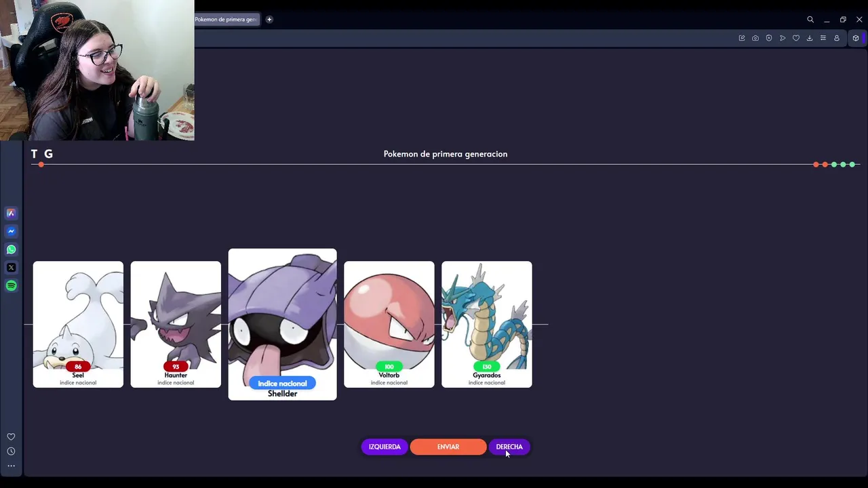The height and width of the screenshot is (488, 868).
Task: Click the blue Indice nacional badge on Shellder
Action: pyautogui.click(x=282, y=384)
